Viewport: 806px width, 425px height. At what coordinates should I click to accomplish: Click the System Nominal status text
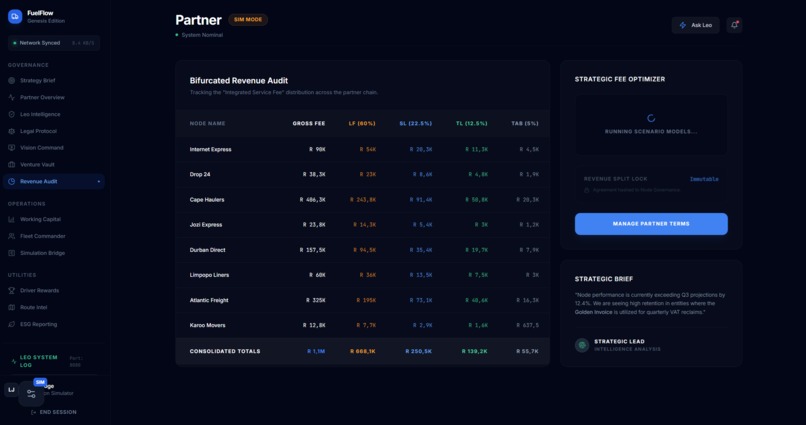tap(202, 35)
